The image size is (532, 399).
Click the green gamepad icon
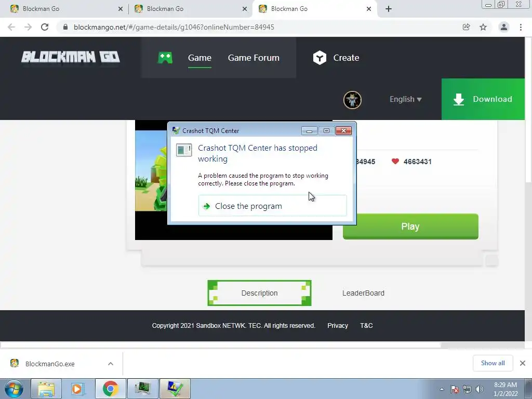pyautogui.click(x=165, y=58)
